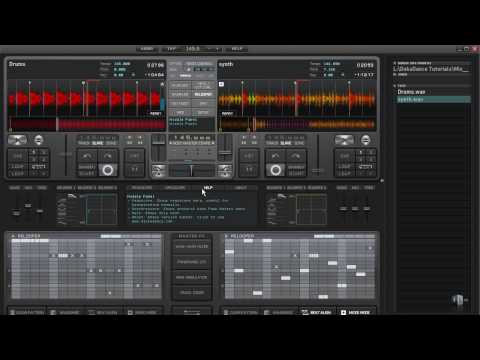This screenshot has height=360, width=480.
Task: Click first MASTER FX slot button
Action: point(192,247)
